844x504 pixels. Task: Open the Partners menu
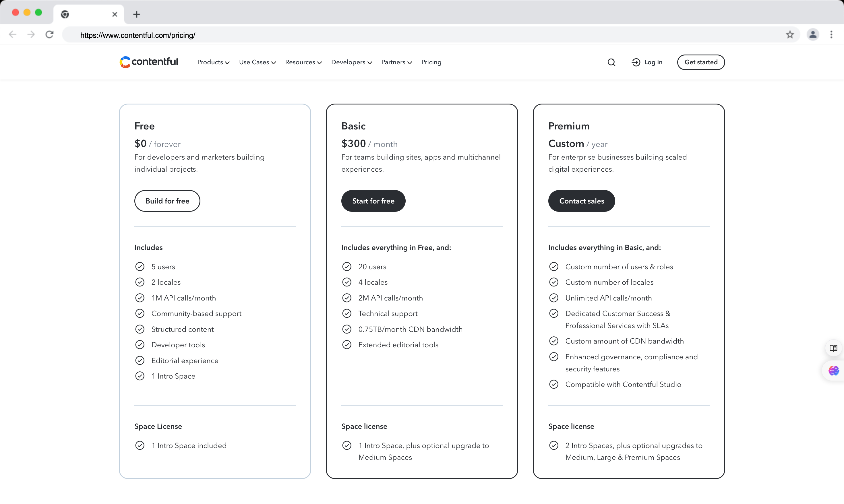point(396,62)
